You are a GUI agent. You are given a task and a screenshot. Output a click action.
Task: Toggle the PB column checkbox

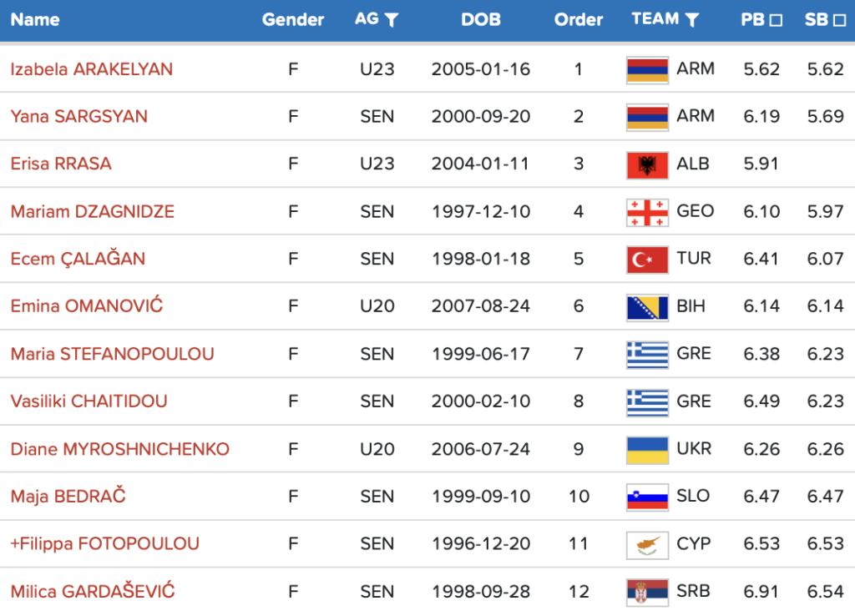(x=776, y=20)
